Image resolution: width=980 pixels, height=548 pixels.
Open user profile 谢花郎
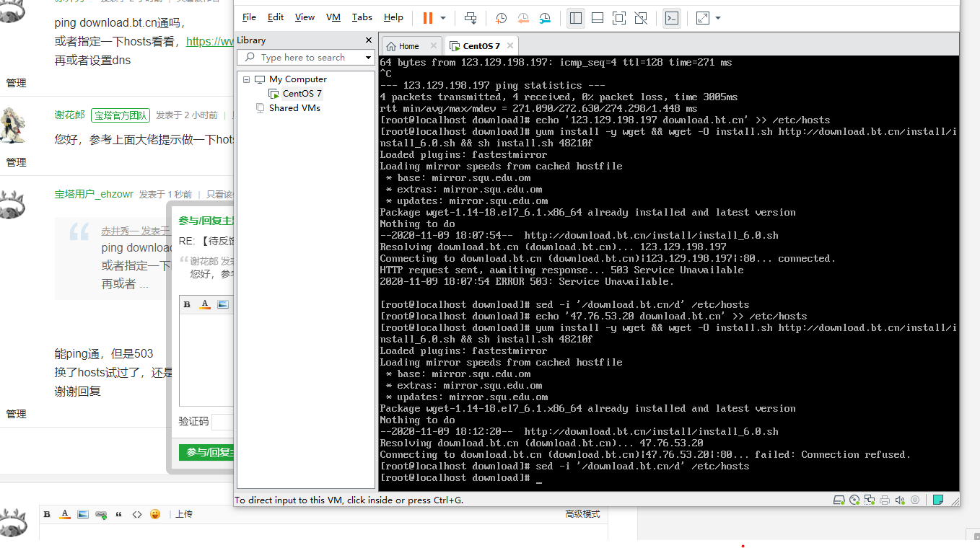pos(70,115)
